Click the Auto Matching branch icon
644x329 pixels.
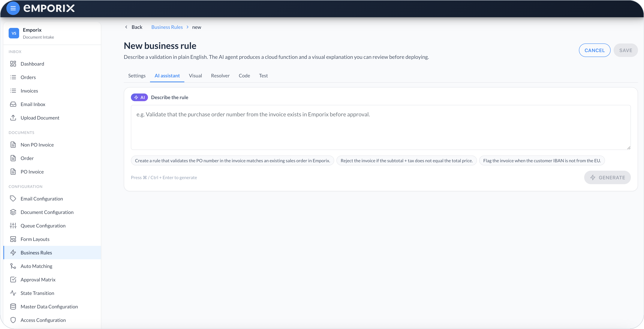click(13, 266)
